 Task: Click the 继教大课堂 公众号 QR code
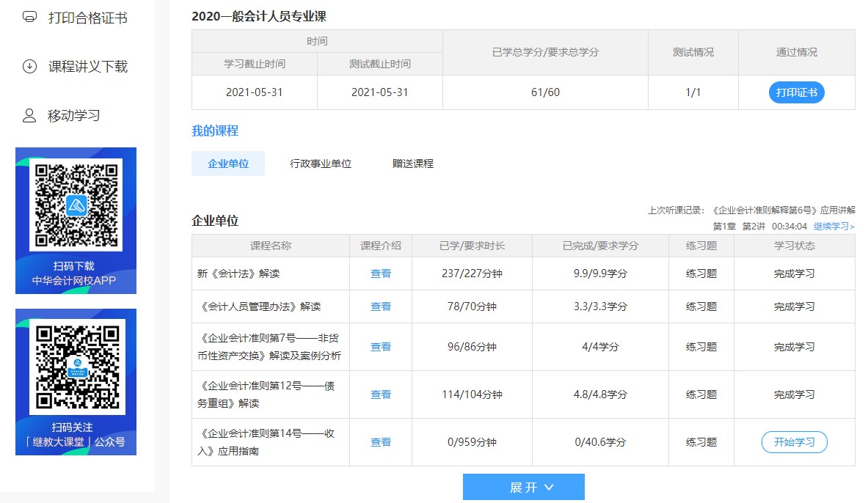[76, 367]
